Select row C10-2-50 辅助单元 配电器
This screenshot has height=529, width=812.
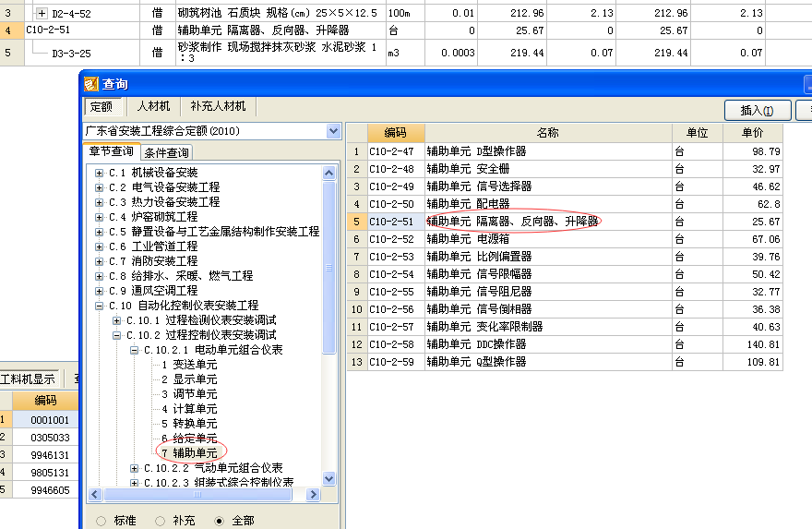coord(565,204)
